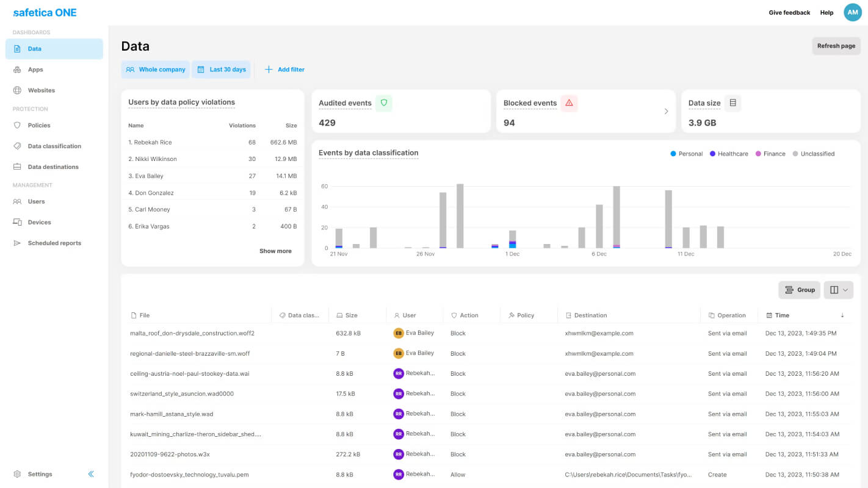Open Data classification in the sidebar
The width and height of the screenshot is (868, 488).
(x=54, y=146)
